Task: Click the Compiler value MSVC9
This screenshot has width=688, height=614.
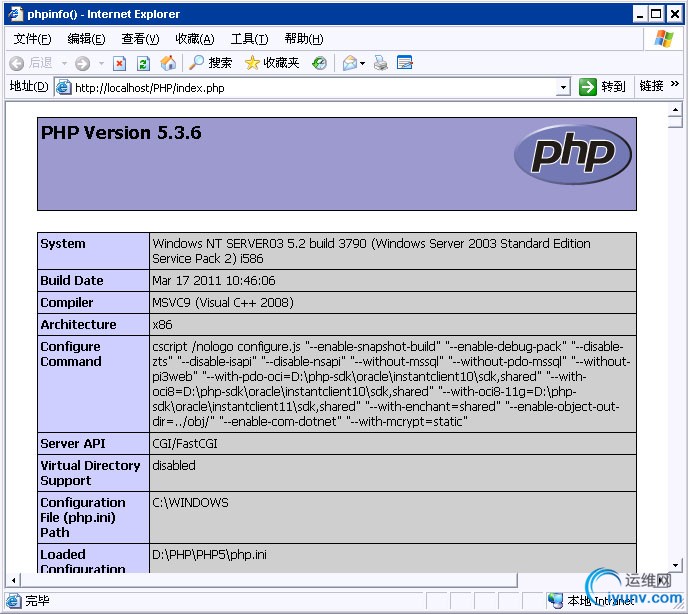Action: click(223, 302)
